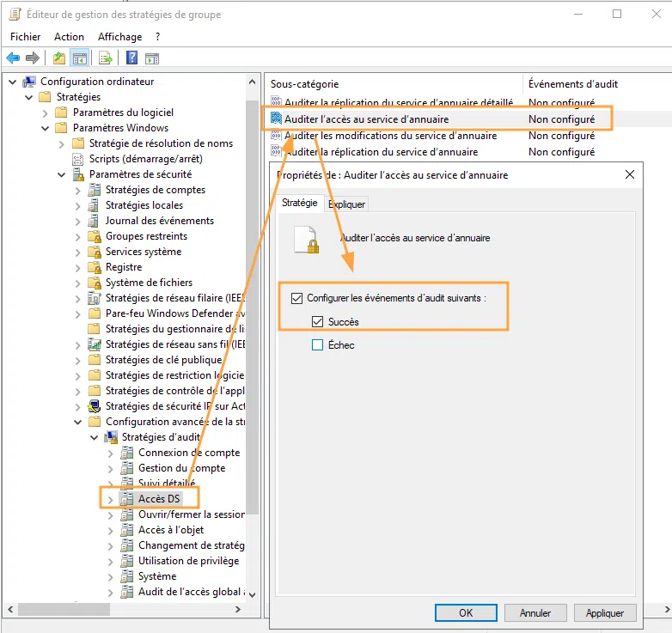Select Utilisation de privilège tree item

[x=188, y=561]
